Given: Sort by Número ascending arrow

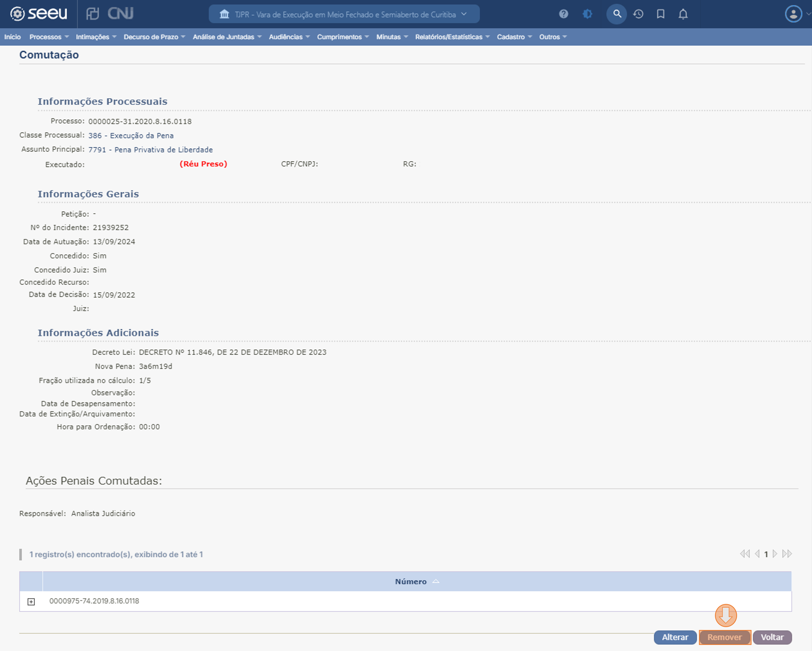Looking at the screenshot, I should [x=436, y=581].
